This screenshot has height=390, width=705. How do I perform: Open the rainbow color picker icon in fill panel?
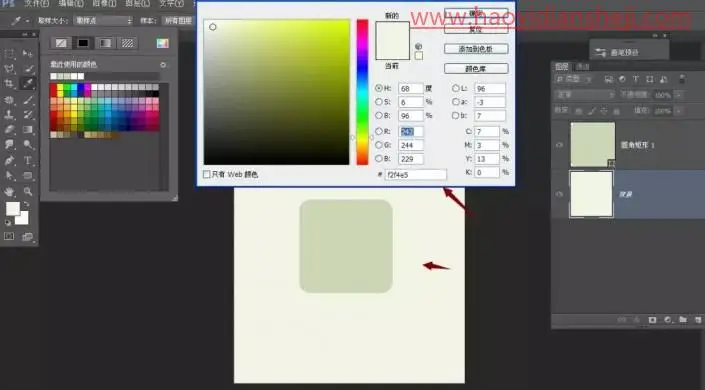point(162,43)
